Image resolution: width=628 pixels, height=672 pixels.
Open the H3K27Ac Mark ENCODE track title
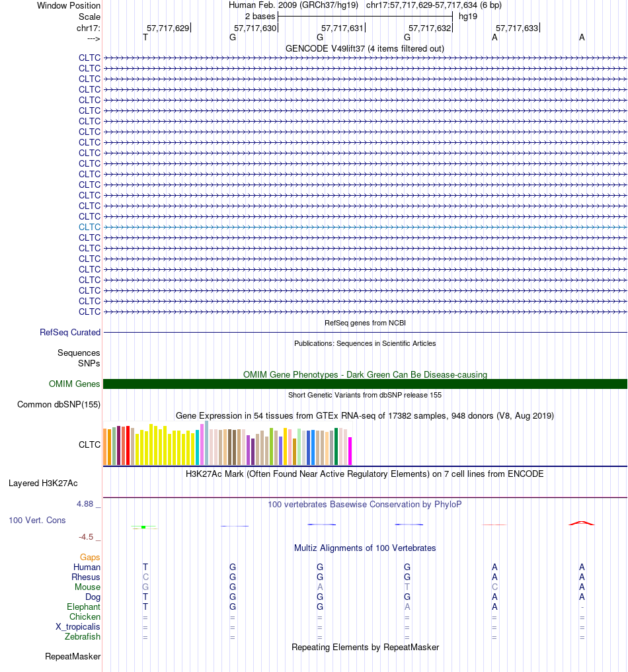click(x=364, y=474)
